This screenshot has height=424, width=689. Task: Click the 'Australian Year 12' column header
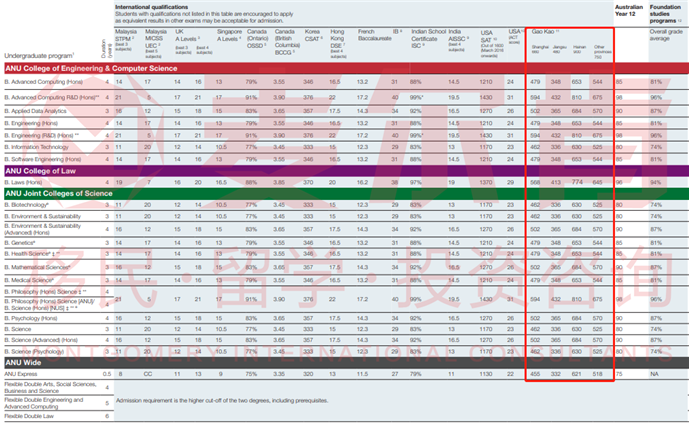coord(629,11)
